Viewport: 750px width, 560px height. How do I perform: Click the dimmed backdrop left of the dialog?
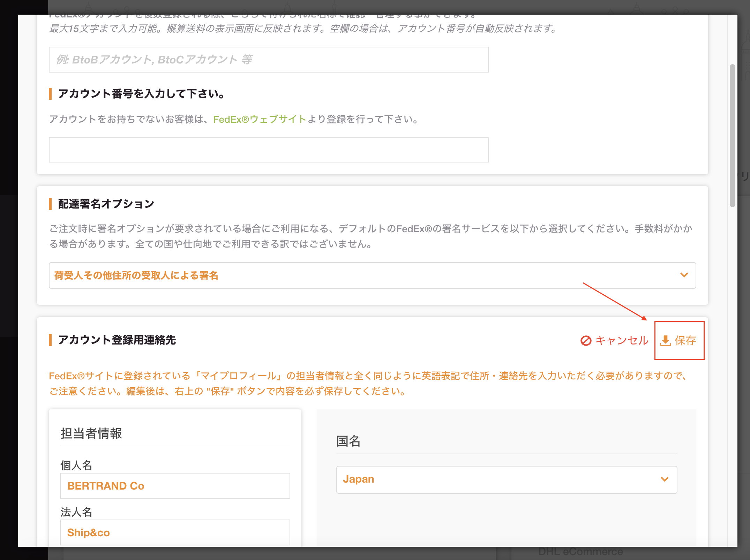point(9,279)
